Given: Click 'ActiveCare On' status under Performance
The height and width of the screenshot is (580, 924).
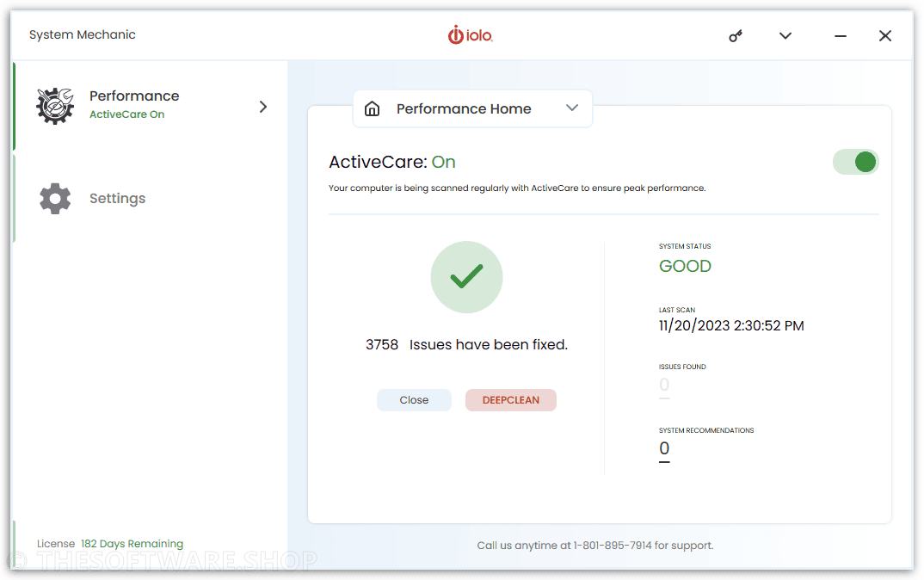Looking at the screenshot, I should pyautogui.click(x=126, y=114).
